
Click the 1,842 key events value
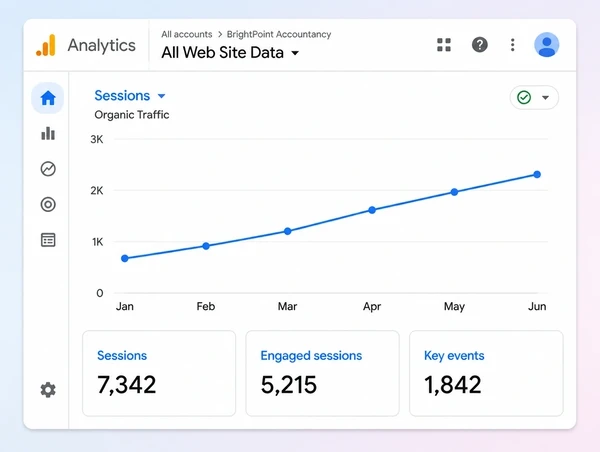453,385
